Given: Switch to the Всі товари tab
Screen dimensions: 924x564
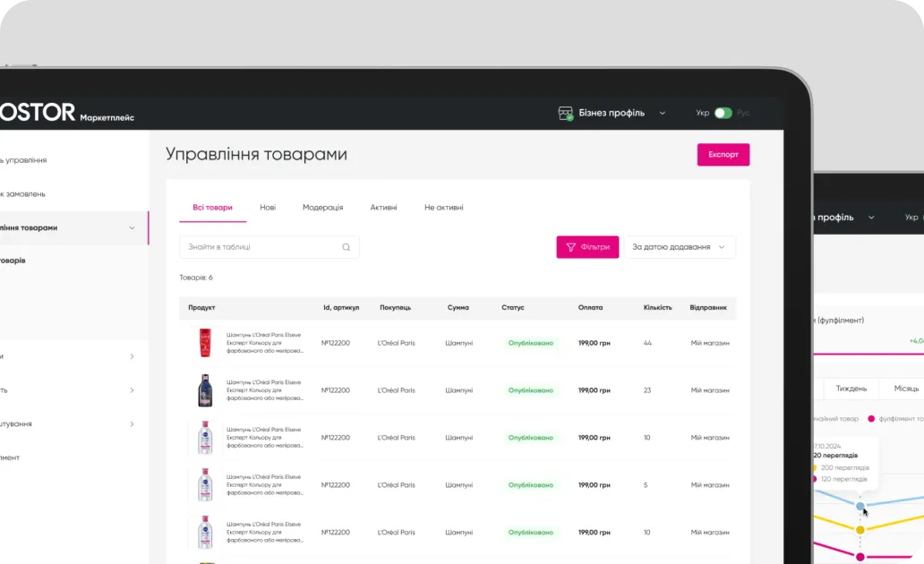Looking at the screenshot, I should (212, 208).
